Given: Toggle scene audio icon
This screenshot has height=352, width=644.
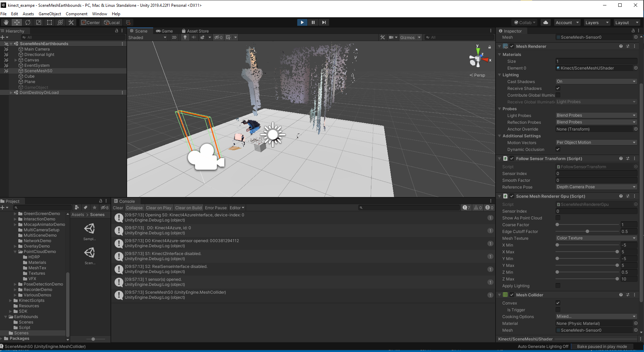Looking at the screenshot, I should coord(194,37).
